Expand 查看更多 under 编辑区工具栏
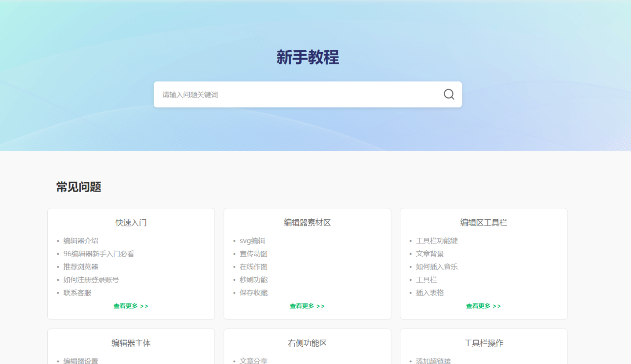This screenshot has width=631, height=364. tap(484, 306)
